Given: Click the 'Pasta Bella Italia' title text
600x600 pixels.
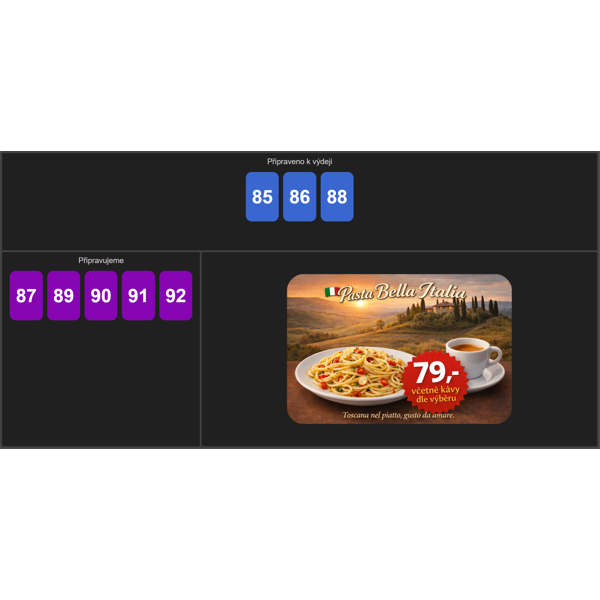Looking at the screenshot, I should (403, 293).
